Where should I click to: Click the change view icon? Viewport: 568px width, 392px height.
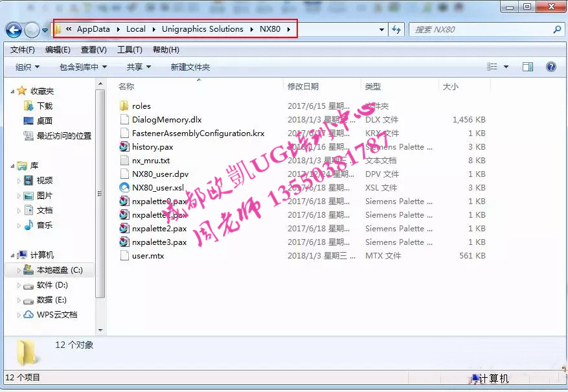(x=492, y=67)
